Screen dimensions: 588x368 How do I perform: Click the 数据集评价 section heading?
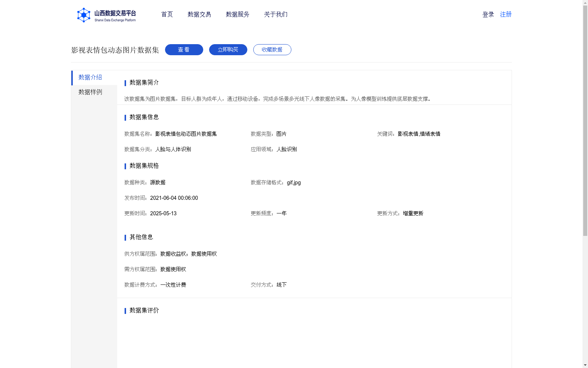[144, 310]
